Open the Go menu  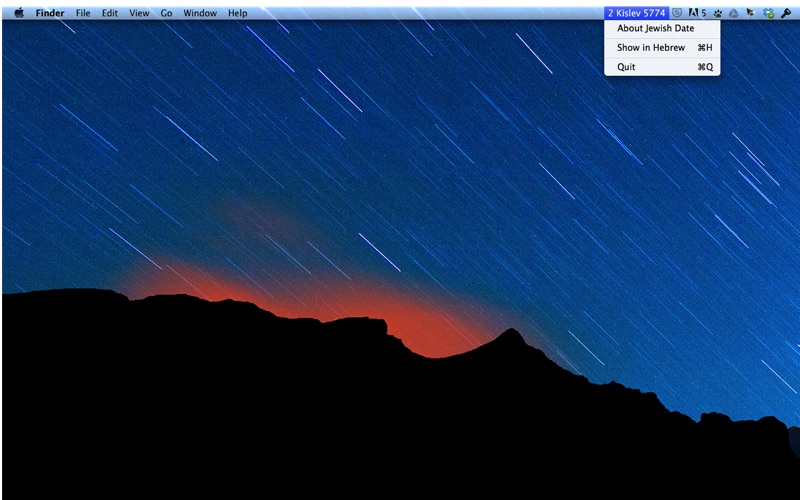(166, 13)
